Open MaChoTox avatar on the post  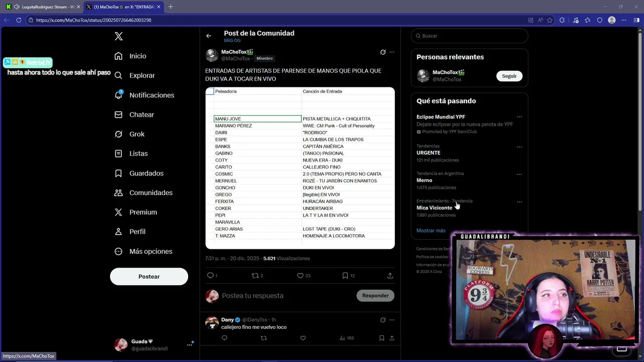pyautogui.click(x=212, y=55)
